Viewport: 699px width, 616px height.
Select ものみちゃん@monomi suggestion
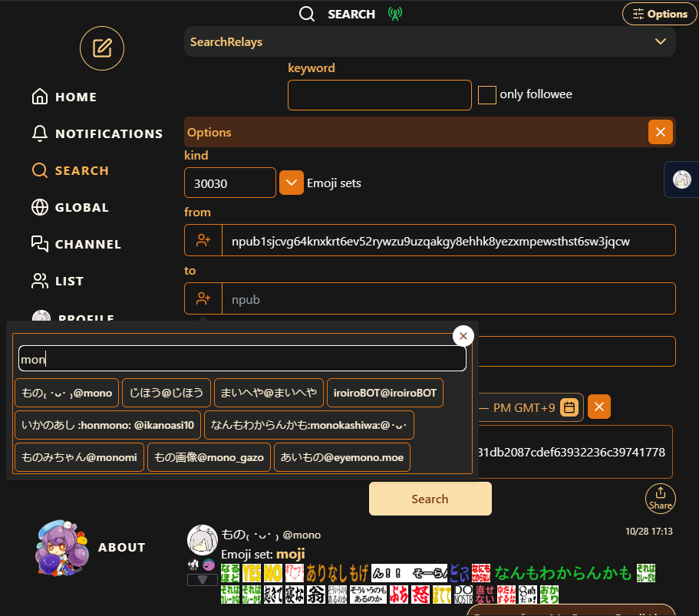(79, 457)
